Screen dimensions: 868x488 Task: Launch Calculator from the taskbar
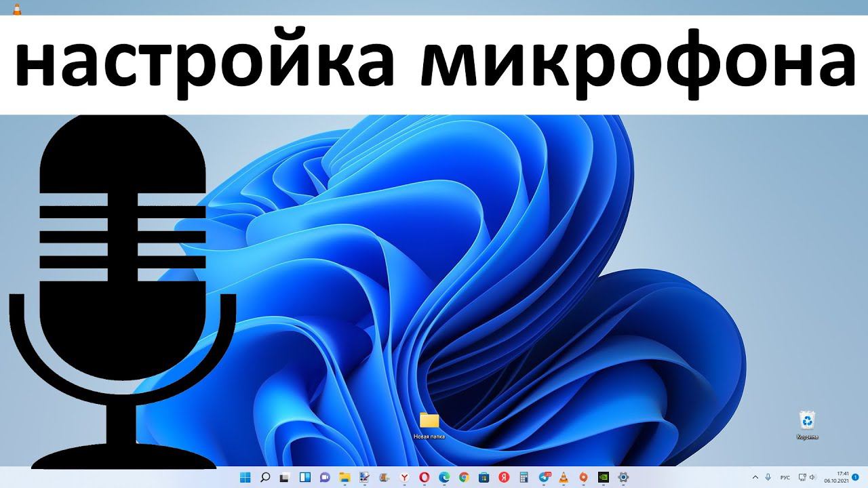click(524, 477)
